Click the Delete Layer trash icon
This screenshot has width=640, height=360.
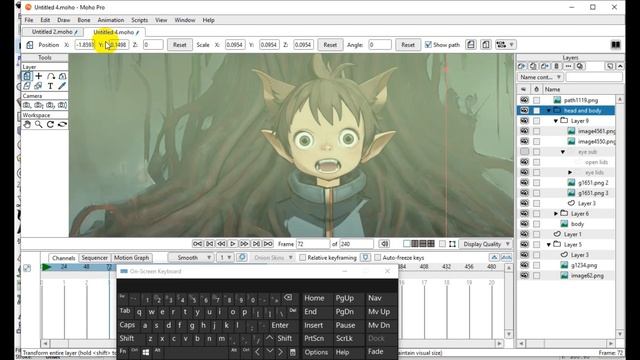pyautogui.click(x=556, y=66)
